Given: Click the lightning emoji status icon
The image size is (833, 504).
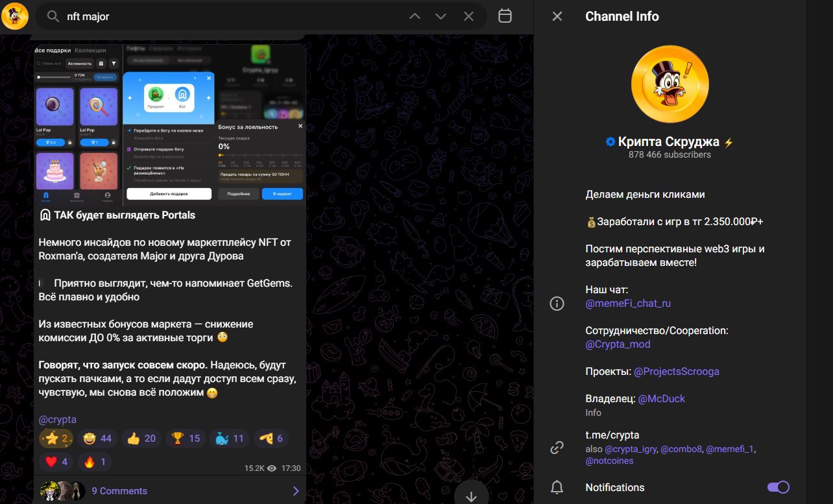Looking at the screenshot, I should click(x=728, y=142).
